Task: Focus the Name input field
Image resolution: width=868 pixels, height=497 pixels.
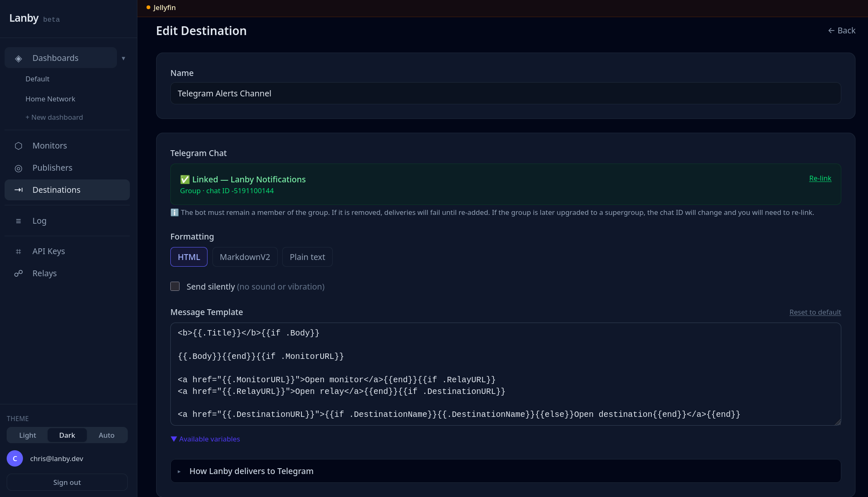Action: click(506, 93)
